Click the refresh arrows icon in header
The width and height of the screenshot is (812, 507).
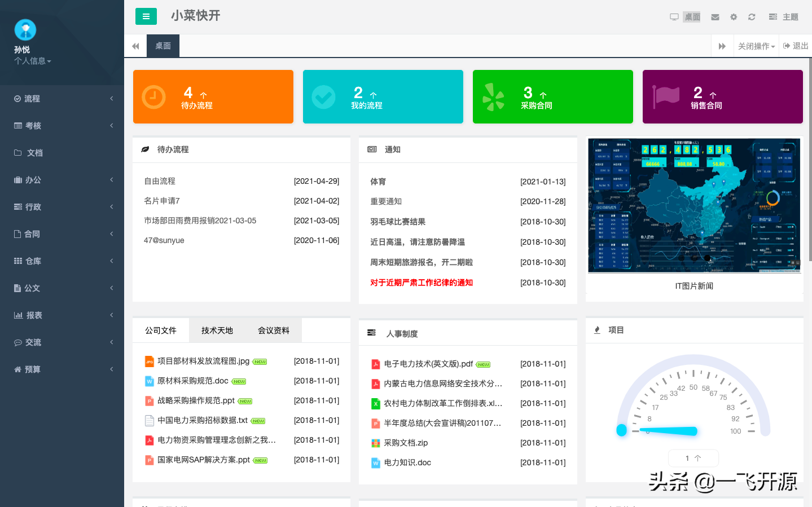[752, 17]
